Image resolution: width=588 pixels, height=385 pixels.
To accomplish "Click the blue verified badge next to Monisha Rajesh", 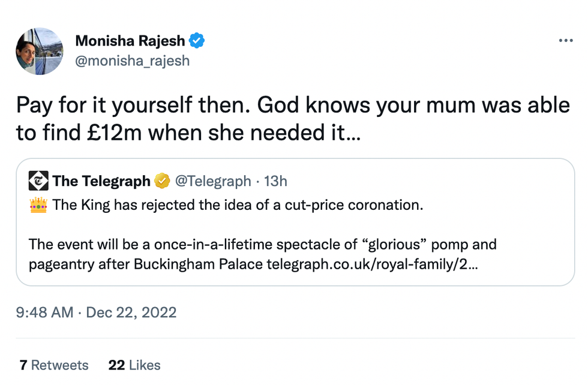I will point(197,41).
